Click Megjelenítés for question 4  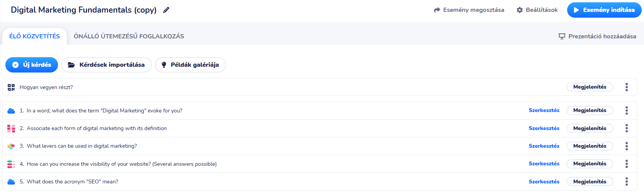(x=589, y=164)
